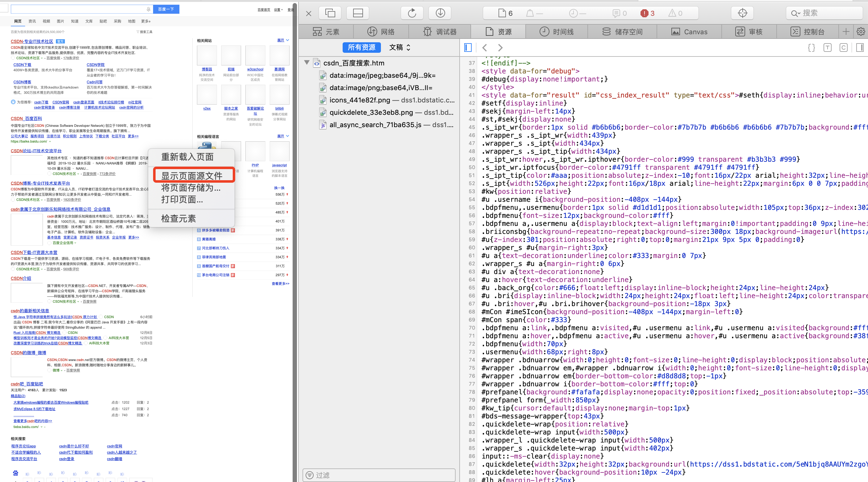
Task: Pretty print source with braces icon
Action: [x=812, y=48]
